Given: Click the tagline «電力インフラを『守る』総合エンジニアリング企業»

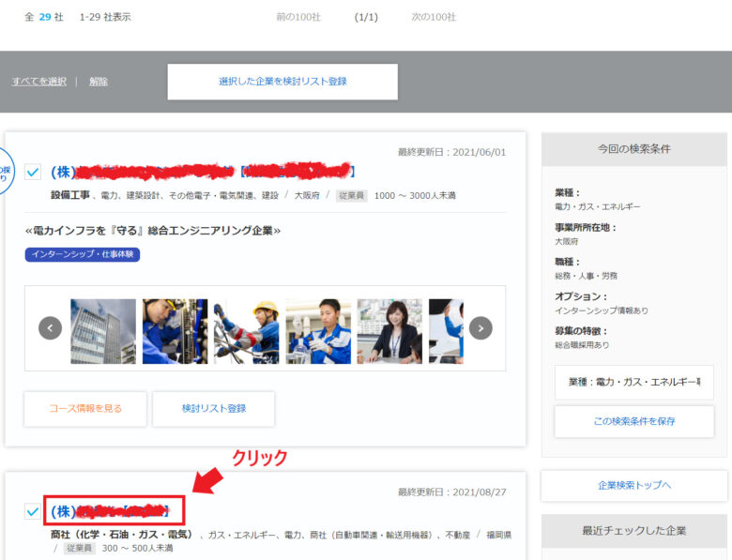Looking at the screenshot, I should pos(153,231).
